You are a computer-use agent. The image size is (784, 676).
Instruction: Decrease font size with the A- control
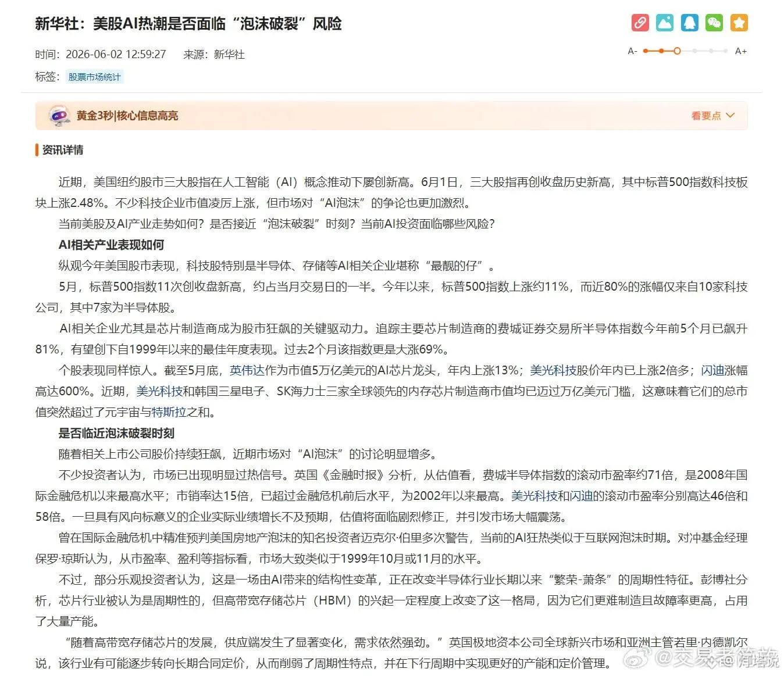click(632, 51)
